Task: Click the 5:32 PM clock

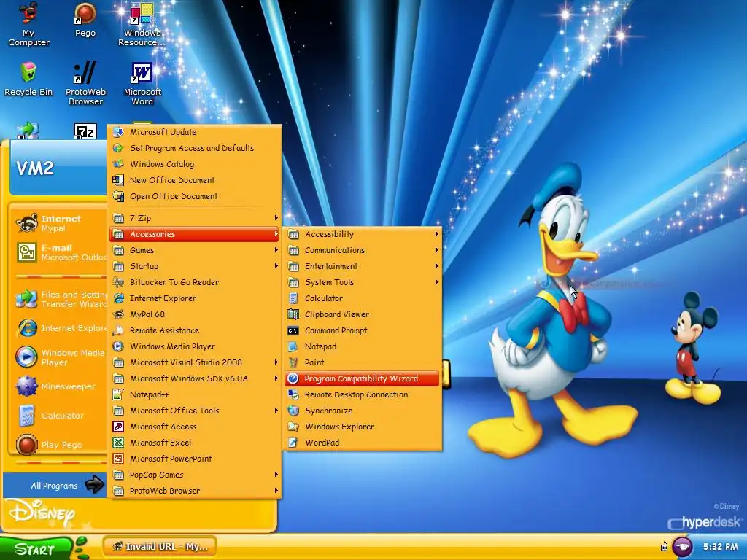Action: 720,547
